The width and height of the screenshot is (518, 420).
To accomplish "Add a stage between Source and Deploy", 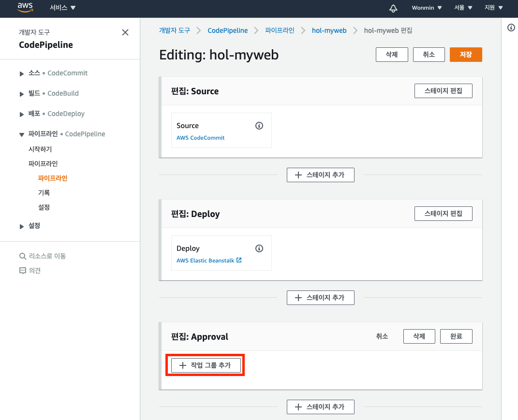I will point(321,175).
